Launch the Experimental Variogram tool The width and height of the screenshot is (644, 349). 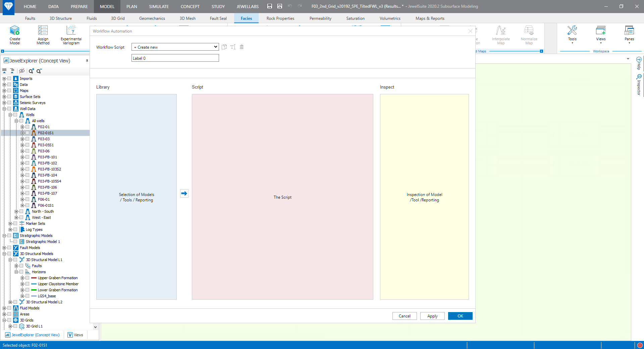click(71, 35)
